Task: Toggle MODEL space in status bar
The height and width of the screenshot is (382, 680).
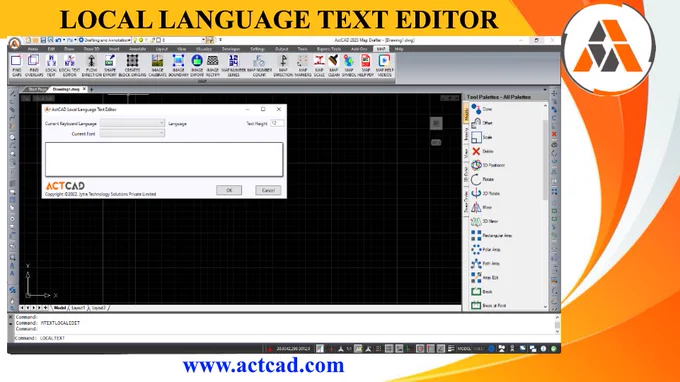Action: [464, 349]
